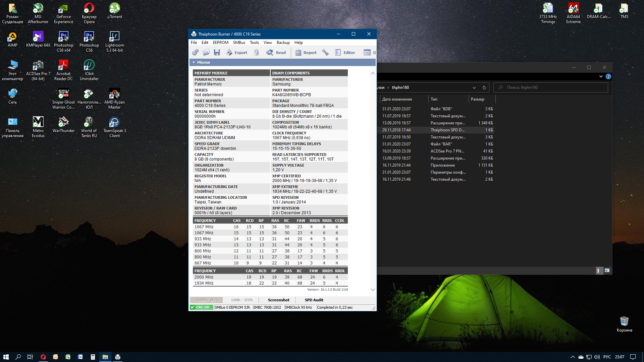Open the SMBus menu
The image size is (644, 362).
point(239,43)
